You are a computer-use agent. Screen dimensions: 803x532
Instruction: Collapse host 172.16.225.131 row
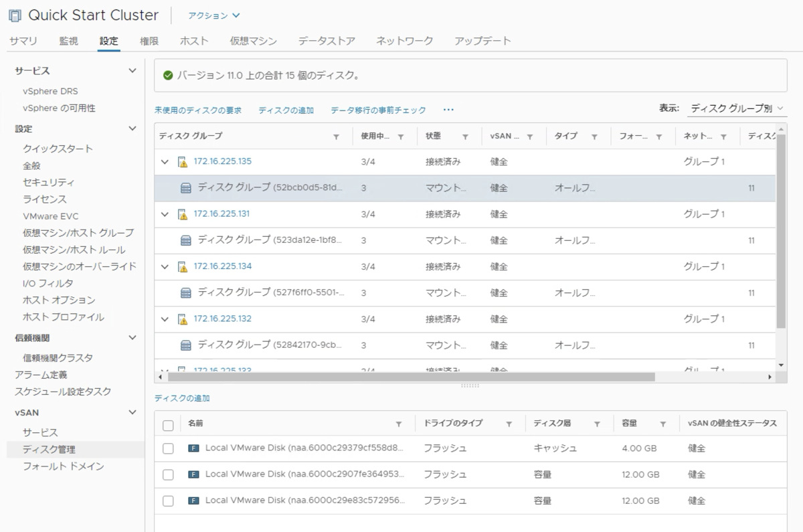pos(165,214)
